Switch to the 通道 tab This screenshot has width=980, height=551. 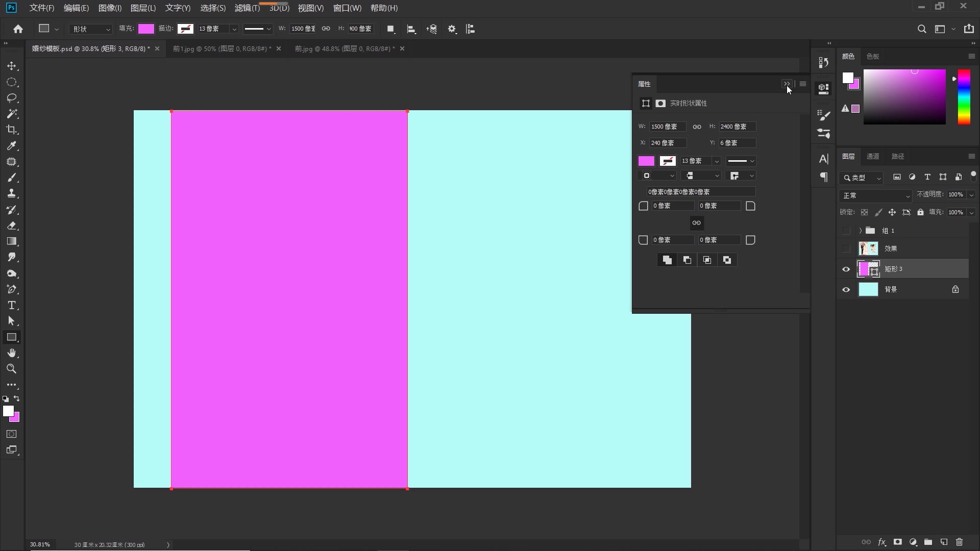tap(873, 157)
